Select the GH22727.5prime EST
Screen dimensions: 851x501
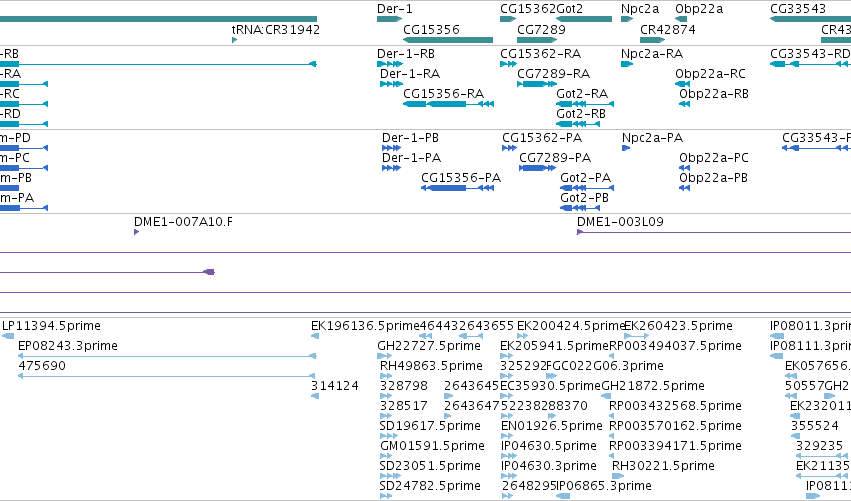384,356
